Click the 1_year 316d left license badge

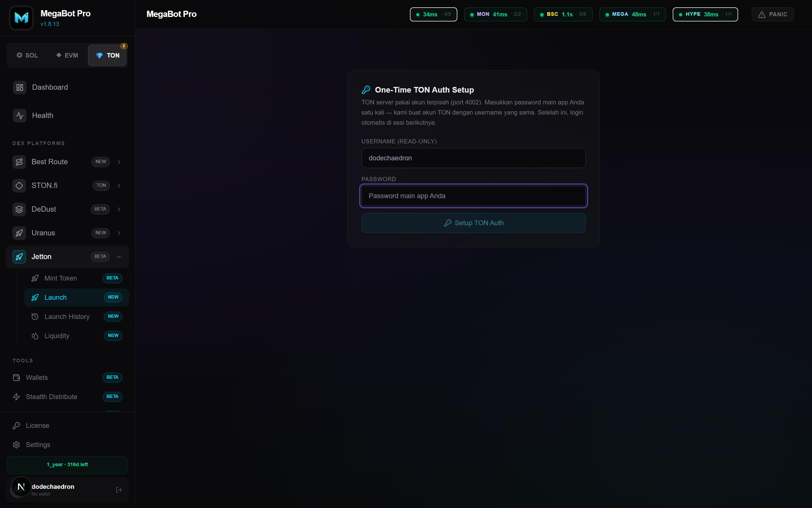67,465
